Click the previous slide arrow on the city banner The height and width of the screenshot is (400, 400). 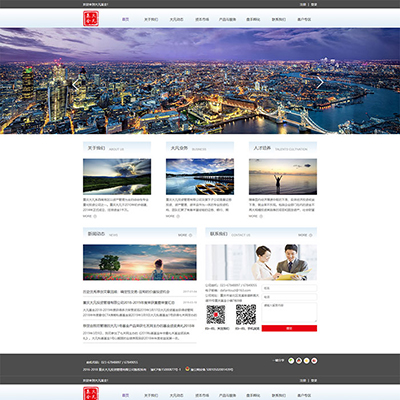click(76, 84)
